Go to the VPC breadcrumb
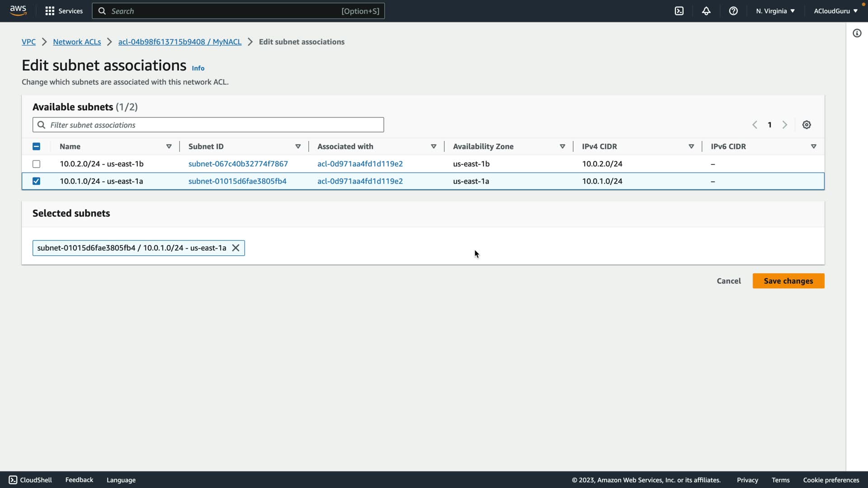Viewport: 868px width, 488px height. point(28,42)
